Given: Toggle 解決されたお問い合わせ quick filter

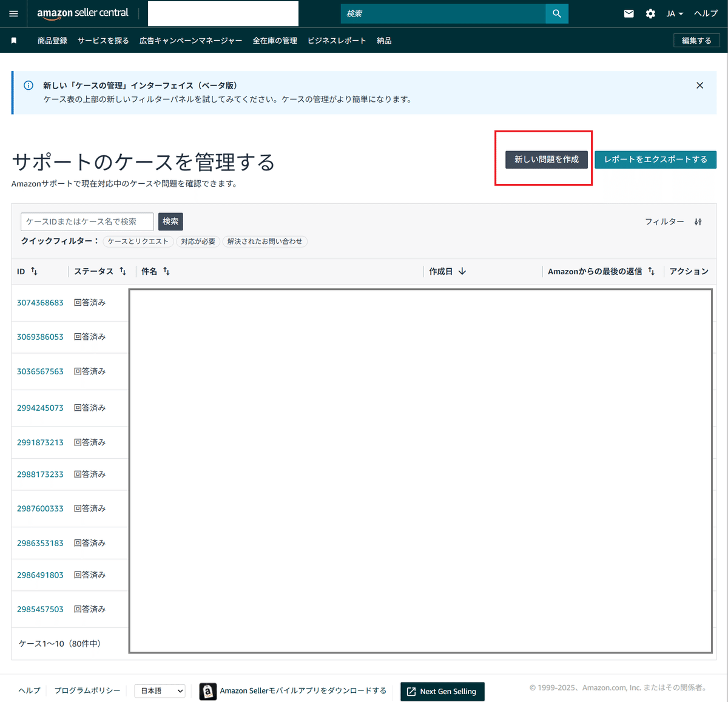Looking at the screenshot, I should tap(265, 241).
